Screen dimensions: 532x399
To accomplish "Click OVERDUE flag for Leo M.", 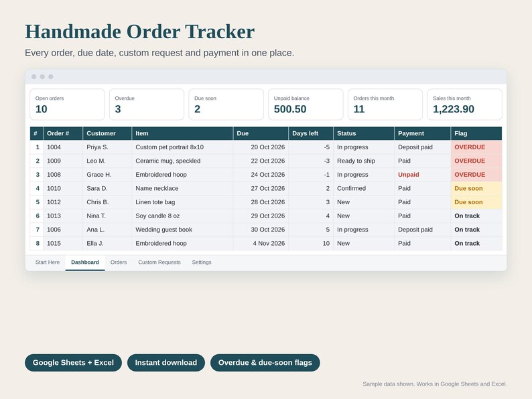I will 476,161.
